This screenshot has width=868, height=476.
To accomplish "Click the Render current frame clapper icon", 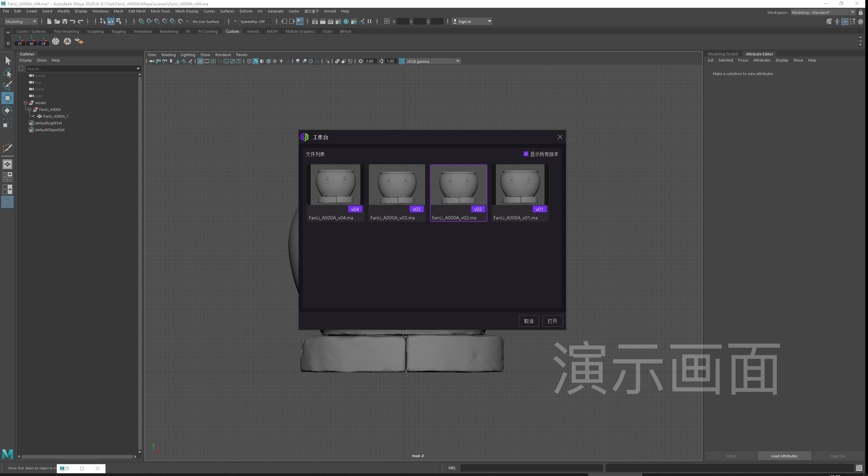I will 322,21.
